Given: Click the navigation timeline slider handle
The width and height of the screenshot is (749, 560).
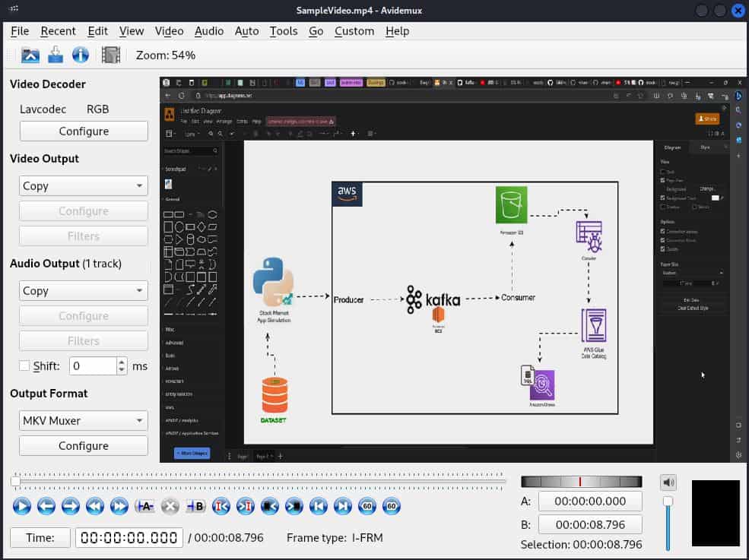Looking at the screenshot, I should (x=16, y=482).
